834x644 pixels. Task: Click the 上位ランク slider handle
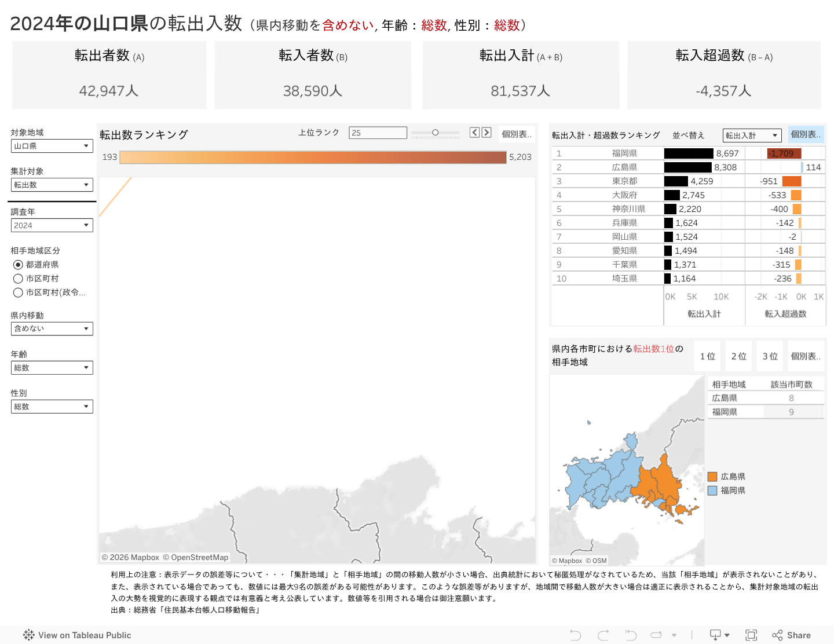pyautogui.click(x=436, y=133)
